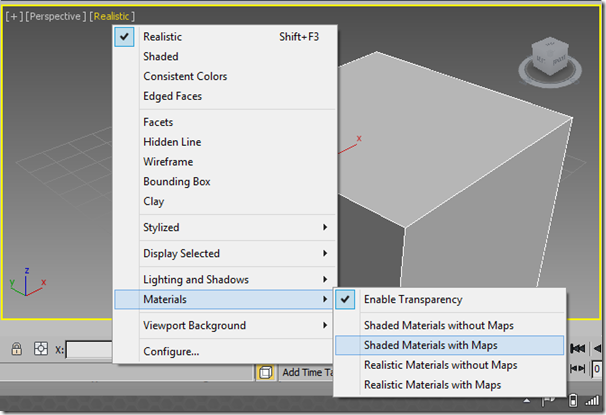
Task: Click Add Time Tag in status bar
Action: point(305,372)
